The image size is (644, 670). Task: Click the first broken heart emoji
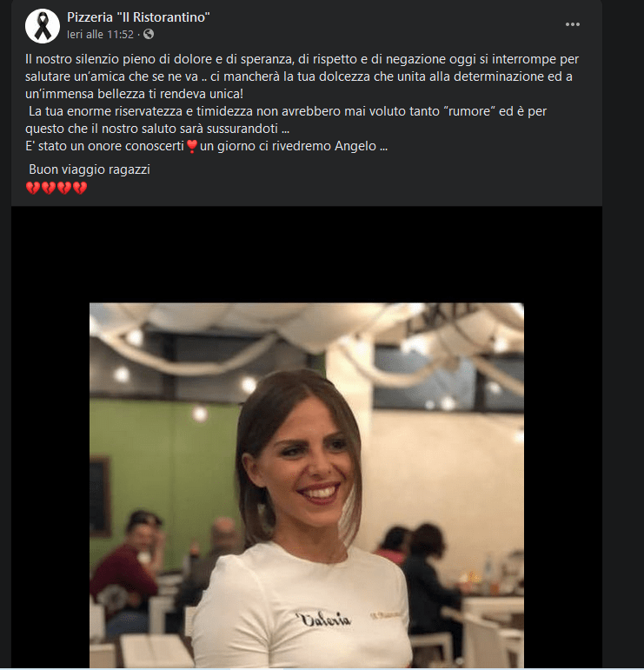(x=33, y=188)
